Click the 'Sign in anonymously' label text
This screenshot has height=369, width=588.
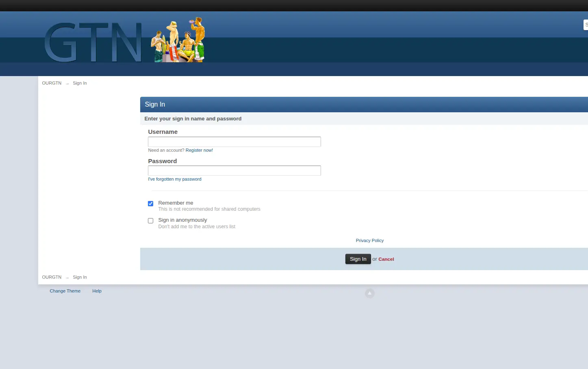point(182,220)
